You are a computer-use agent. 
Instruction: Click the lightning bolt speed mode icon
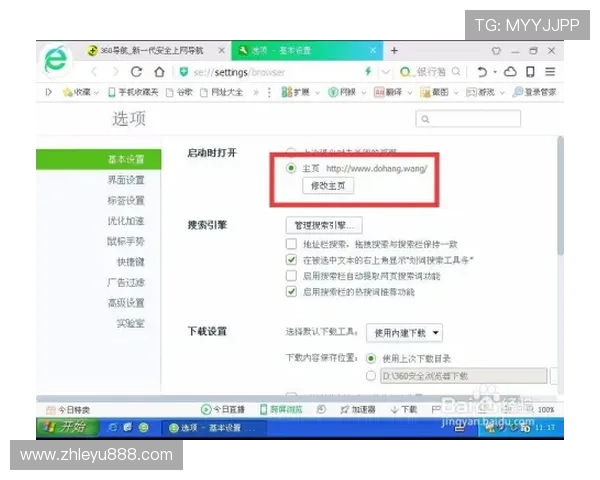tap(368, 71)
